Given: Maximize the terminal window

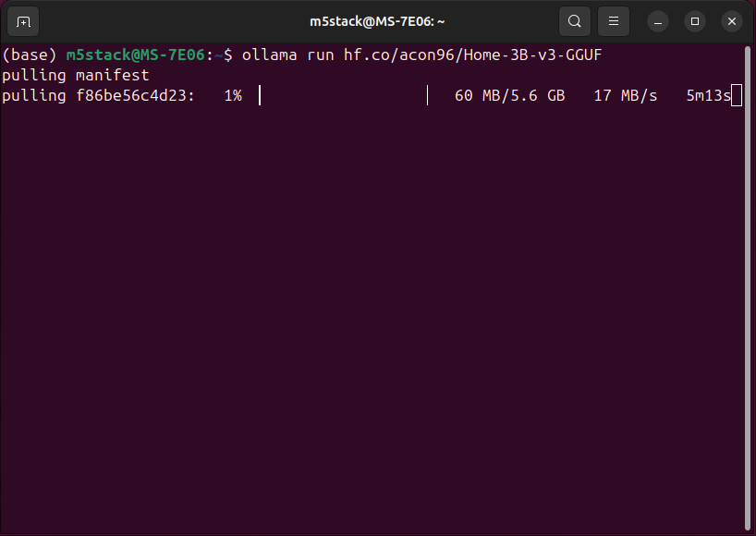Looking at the screenshot, I should tap(695, 20).
